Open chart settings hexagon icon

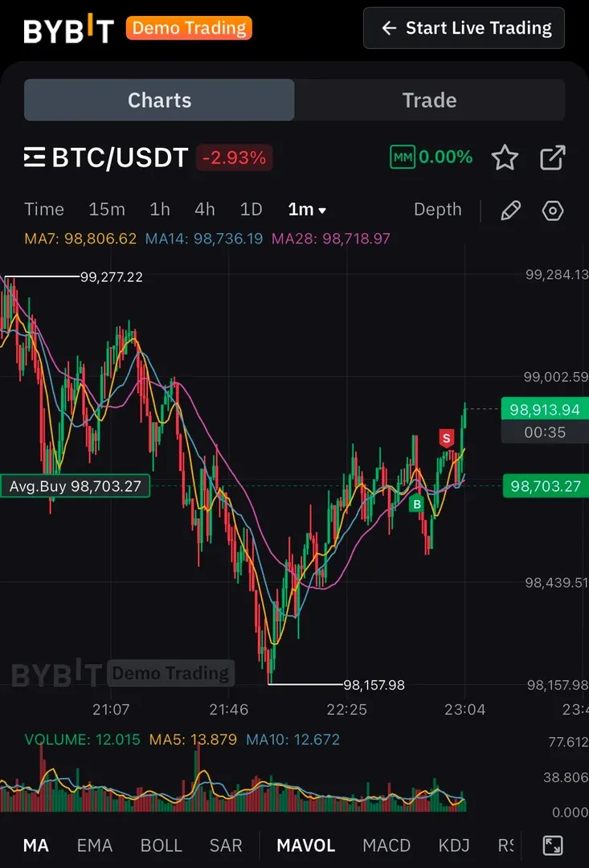click(x=553, y=211)
